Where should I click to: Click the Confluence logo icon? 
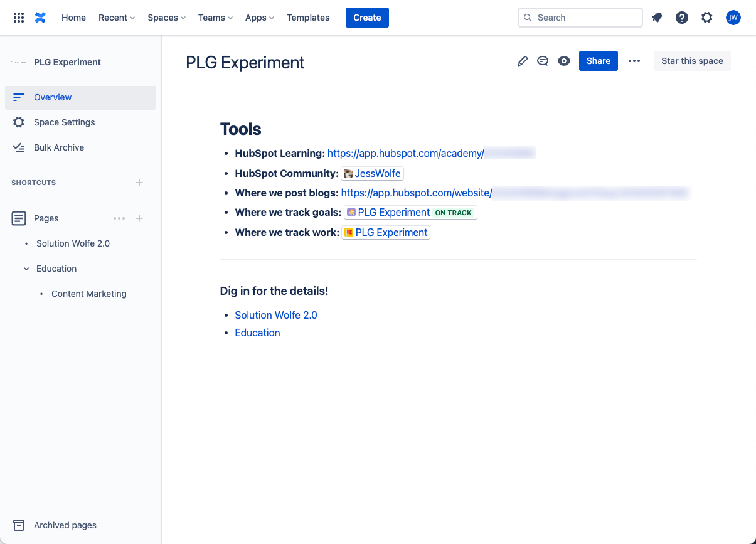point(40,18)
